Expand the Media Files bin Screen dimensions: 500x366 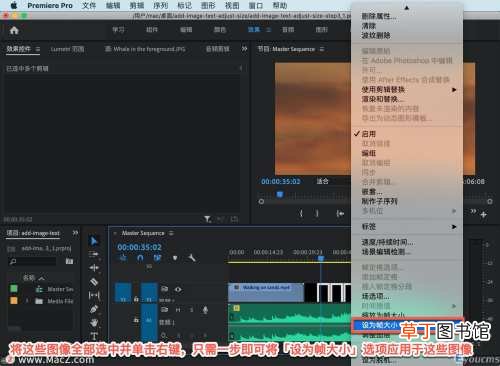[27, 301]
